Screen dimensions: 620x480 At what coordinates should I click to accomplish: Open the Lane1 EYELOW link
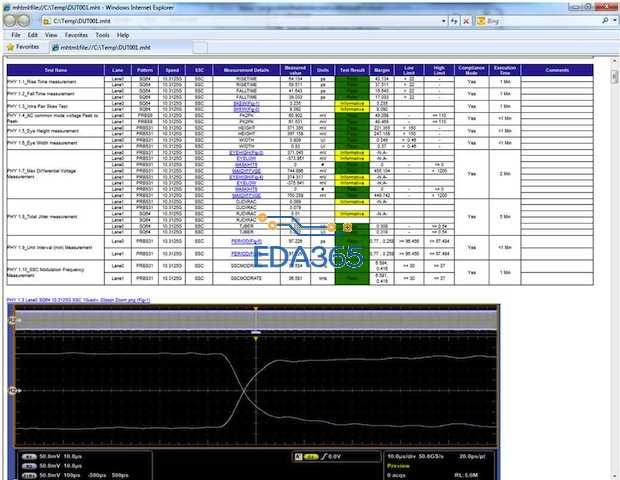click(246, 183)
